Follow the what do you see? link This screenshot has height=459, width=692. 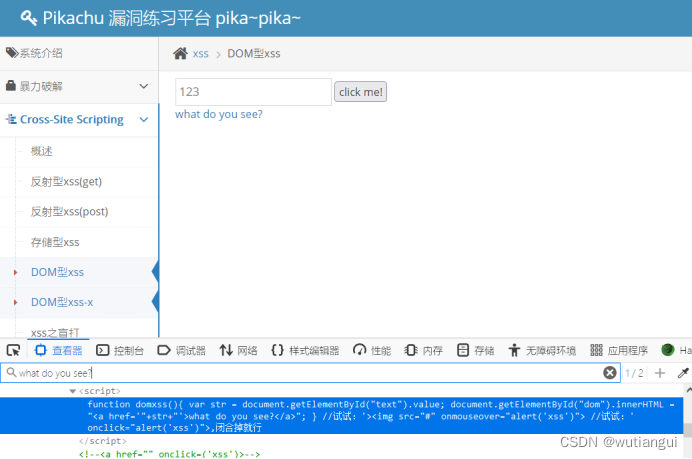219,114
